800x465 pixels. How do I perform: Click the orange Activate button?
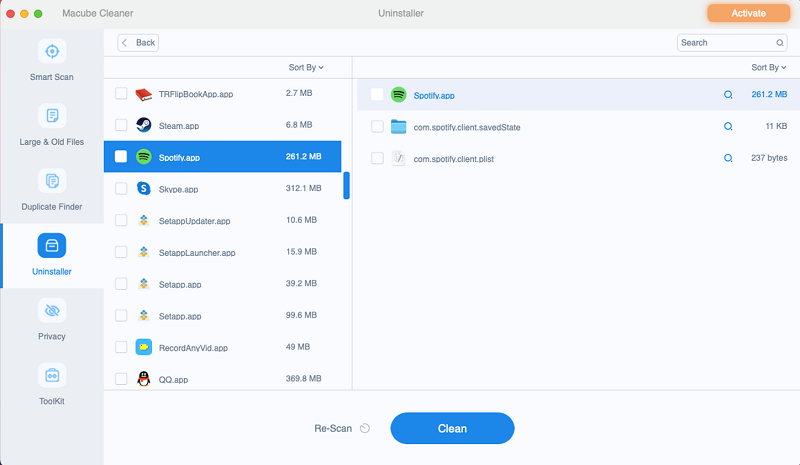coord(748,13)
